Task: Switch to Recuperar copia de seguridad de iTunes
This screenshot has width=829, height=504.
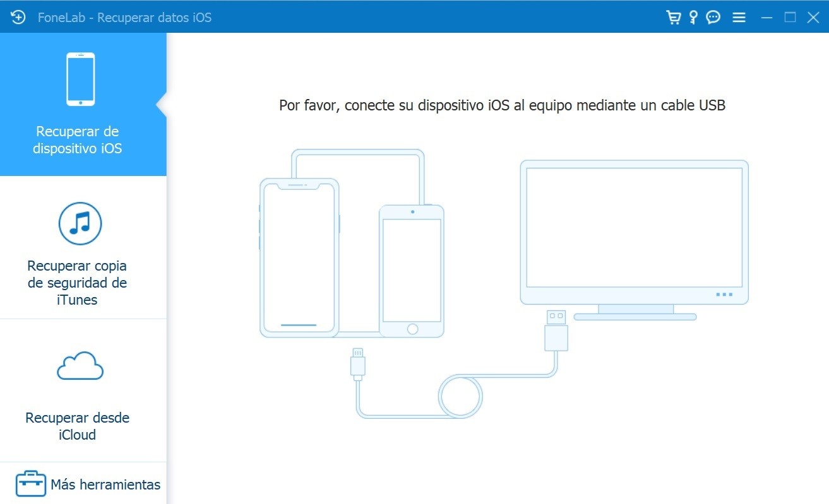Action: coord(83,247)
